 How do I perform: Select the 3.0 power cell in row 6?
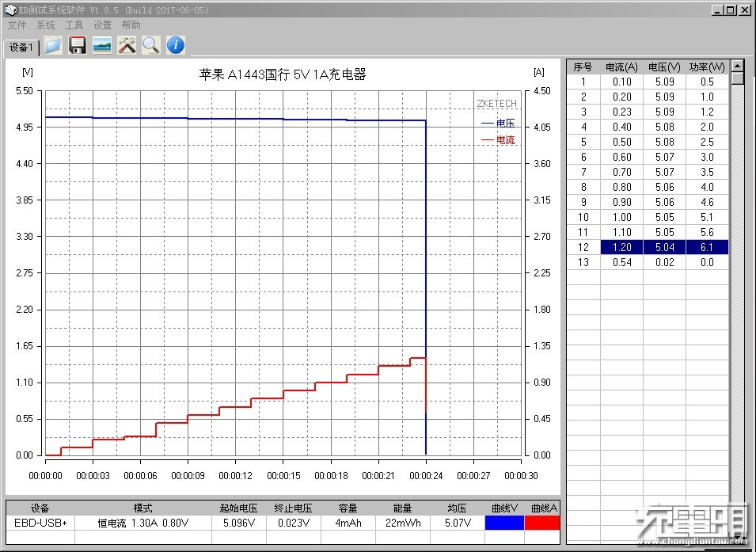point(707,158)
